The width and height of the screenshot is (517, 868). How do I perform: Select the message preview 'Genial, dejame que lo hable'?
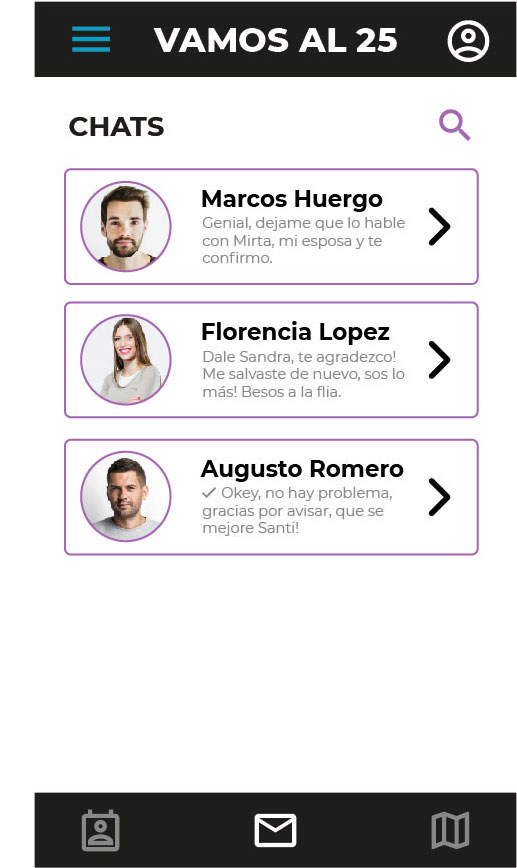point(303,223)
